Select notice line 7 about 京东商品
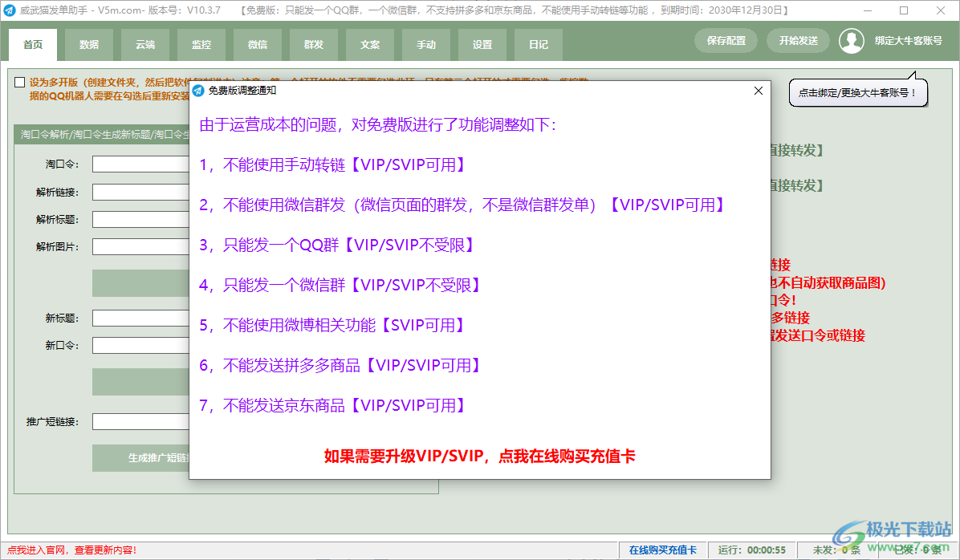Viewport: 960px width, 560px height. click(333, 405)
